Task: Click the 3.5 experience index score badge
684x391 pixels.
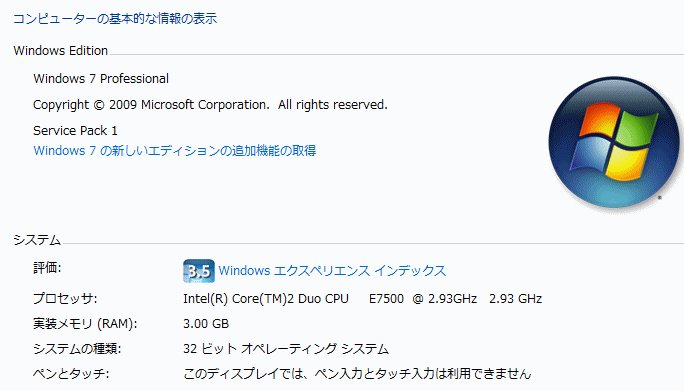Action: 198,271
